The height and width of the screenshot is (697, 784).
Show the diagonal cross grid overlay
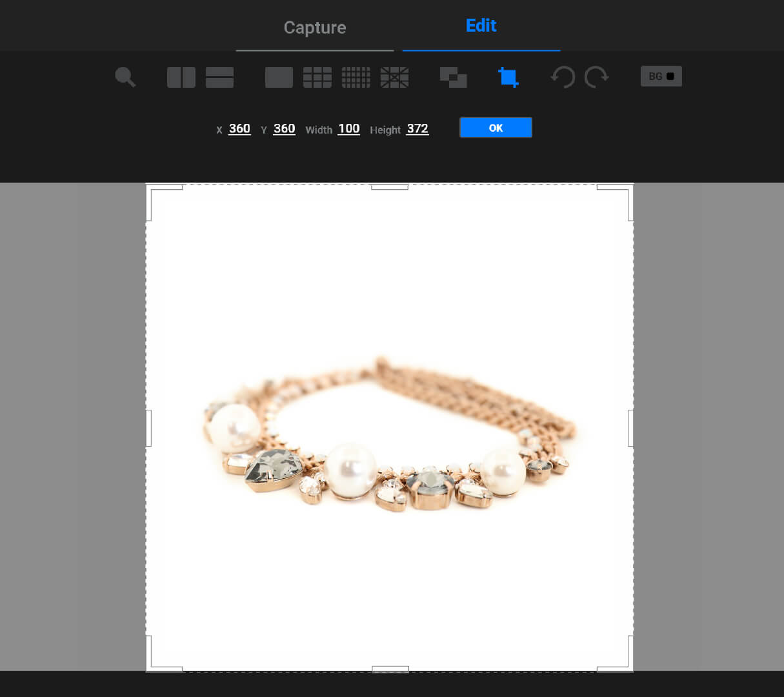394,77
